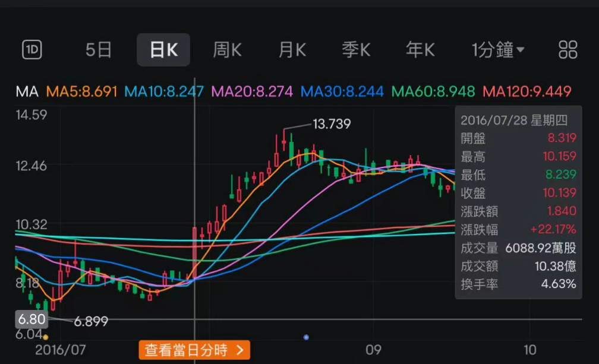Open the 月K tab

coord(292,50)
